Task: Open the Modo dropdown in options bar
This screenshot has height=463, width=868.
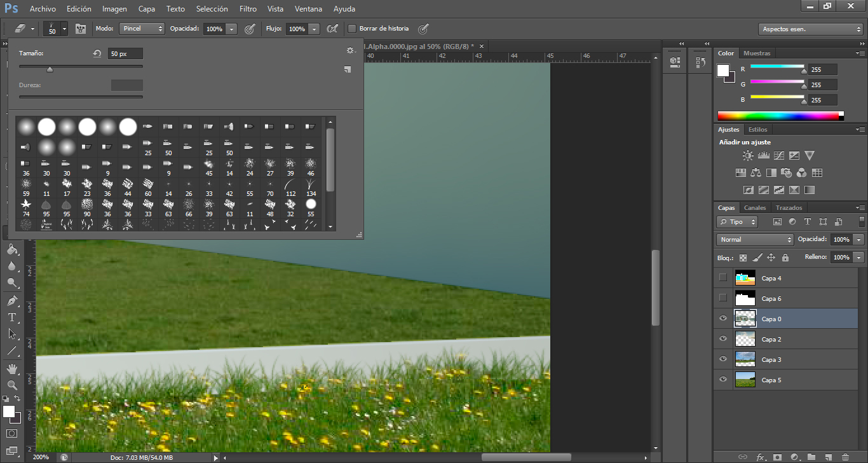Action: click(142, 29)
